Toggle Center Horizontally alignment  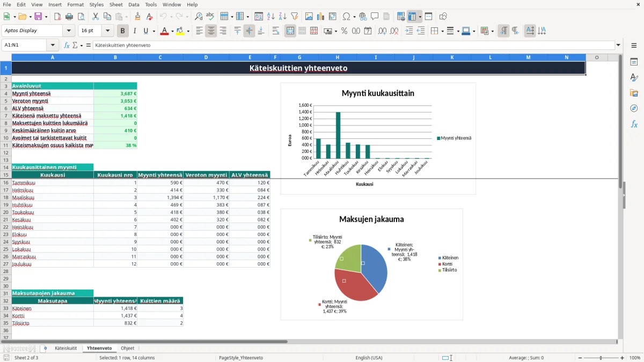tap(211, 31)
